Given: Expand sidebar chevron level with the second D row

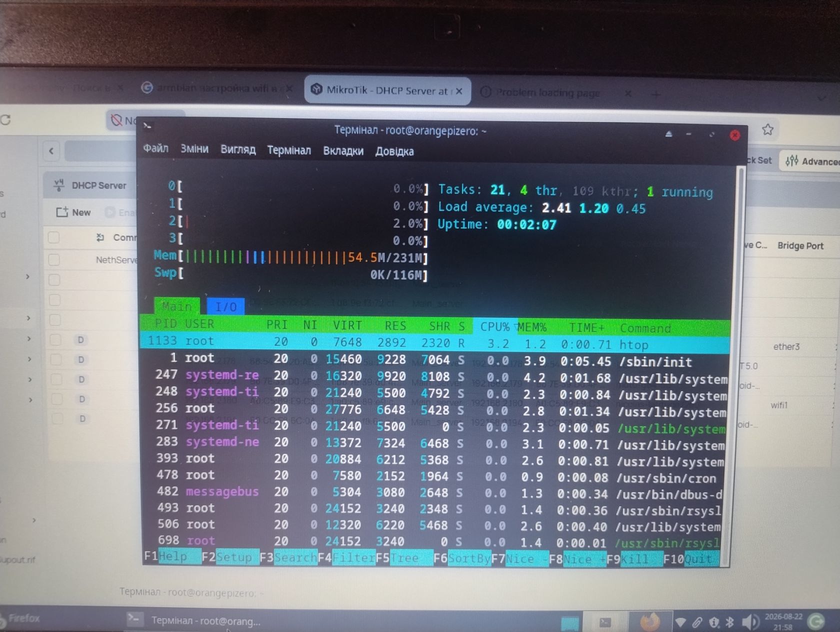Looking at the screenshot, I should point(29,359).
